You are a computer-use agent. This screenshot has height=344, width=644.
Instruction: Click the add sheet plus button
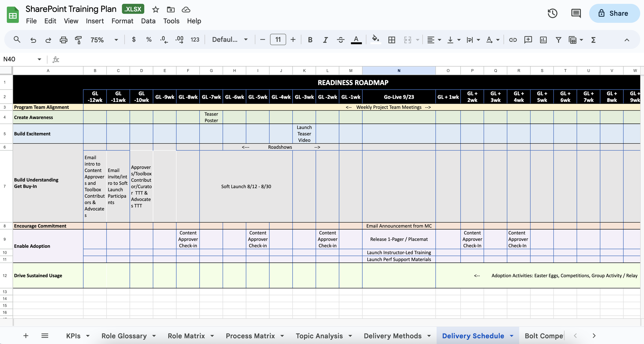pos(26,336)
